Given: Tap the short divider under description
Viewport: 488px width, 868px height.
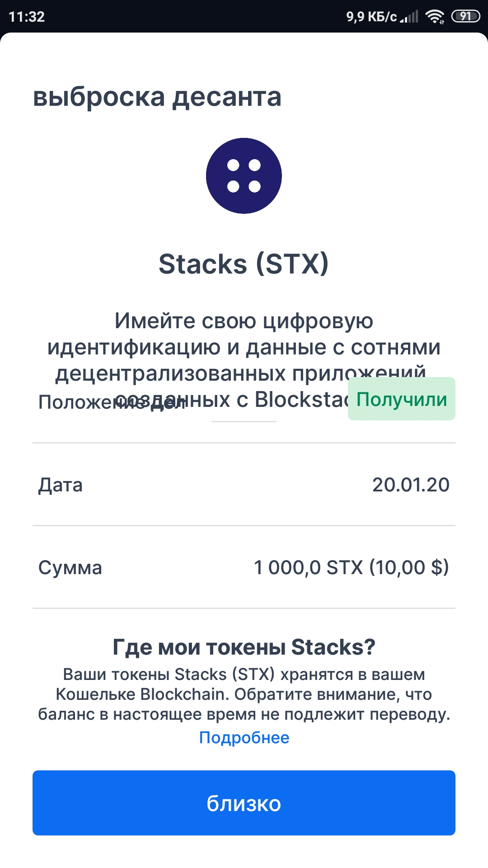Looking at the screenshot, I should (x=244, y=421).
